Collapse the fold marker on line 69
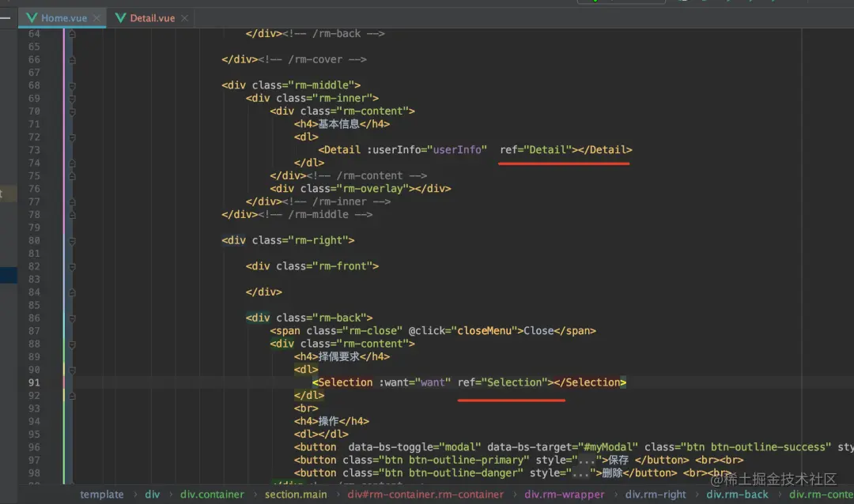Image resolution: width=854 pixels, height=504 pixels. (72, 99)
